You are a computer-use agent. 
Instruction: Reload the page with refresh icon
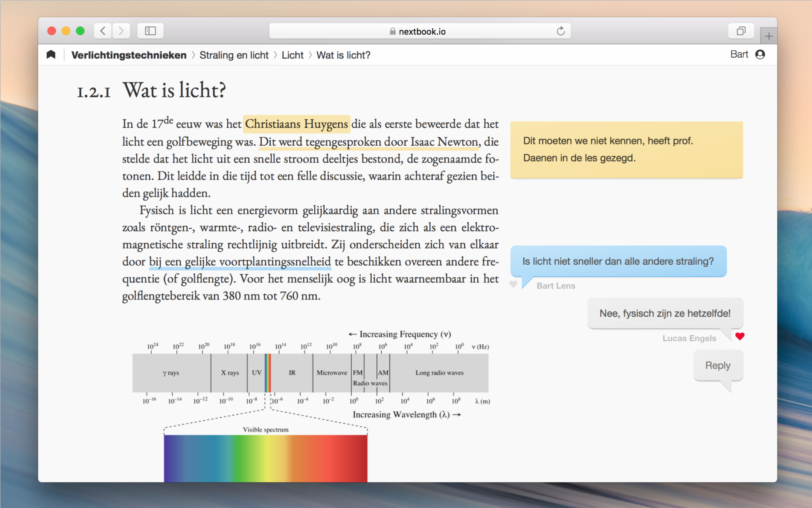561,31
